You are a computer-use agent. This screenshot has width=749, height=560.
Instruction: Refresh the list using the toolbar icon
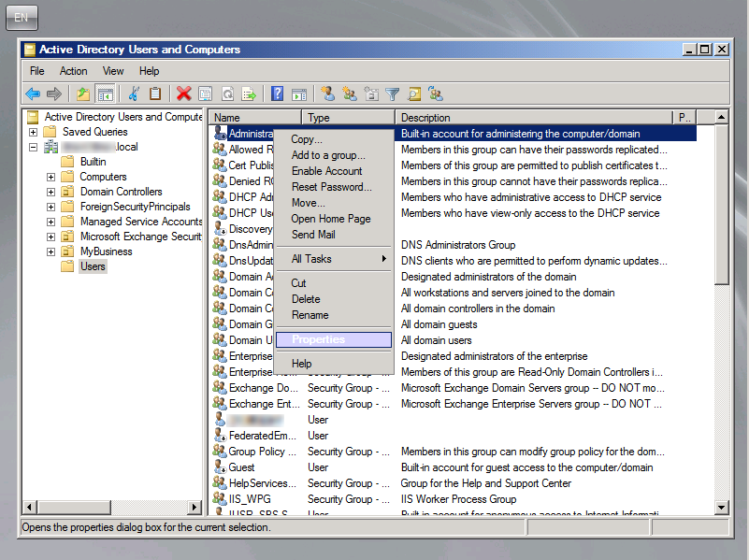[228, 93]
